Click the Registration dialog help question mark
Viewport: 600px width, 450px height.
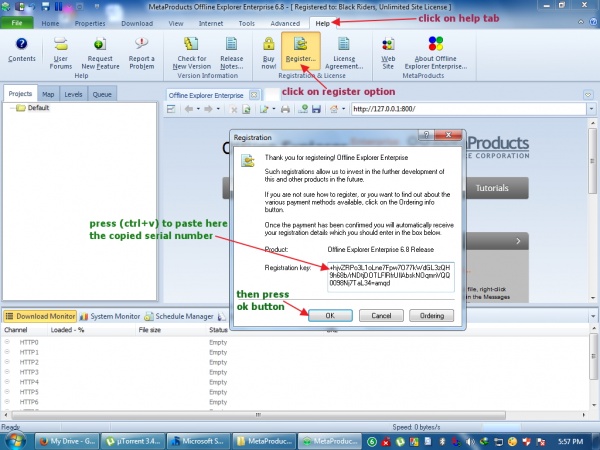(x=426, y=135)
